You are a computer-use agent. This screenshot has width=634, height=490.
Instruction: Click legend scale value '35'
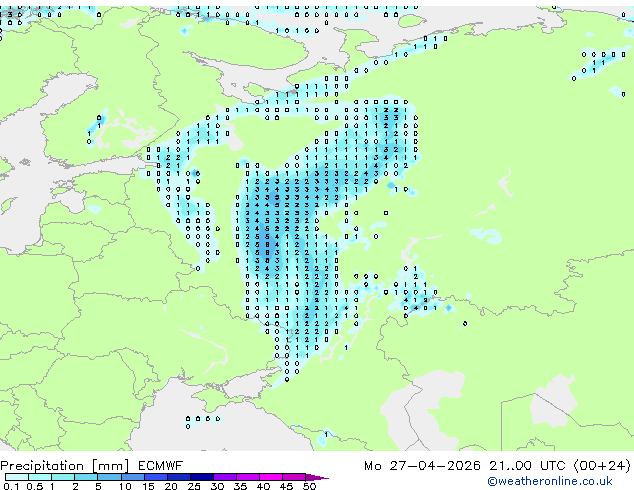pyautogui.click(x=240, y=486)
